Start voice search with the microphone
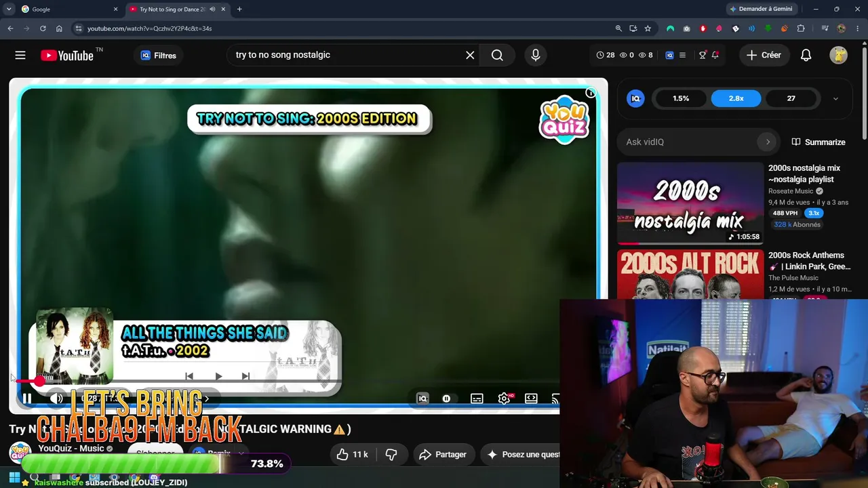The height and width of the screenshot is (488, 868). point(536,55)
